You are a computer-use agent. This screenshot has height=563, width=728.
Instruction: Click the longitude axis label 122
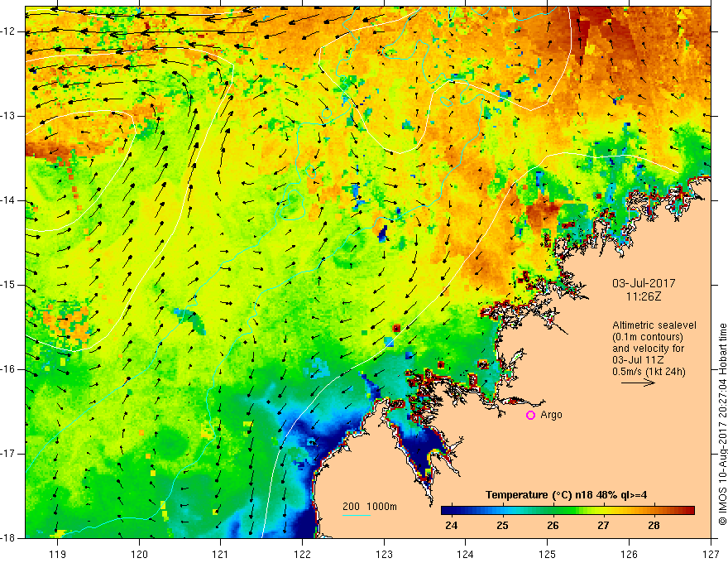click(302, 554)
